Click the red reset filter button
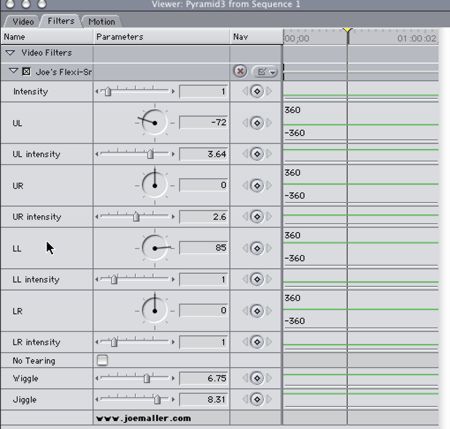Viewport: 450px width, 429px height. pyautogui.click(x=240, y=71)
